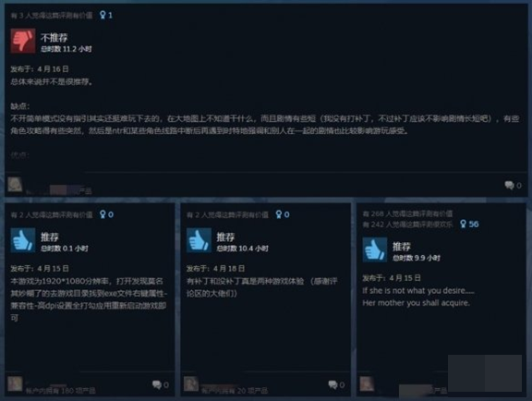Click award ribbon icon showing 56
Screen dimensions: 532x401
point(463,224)
